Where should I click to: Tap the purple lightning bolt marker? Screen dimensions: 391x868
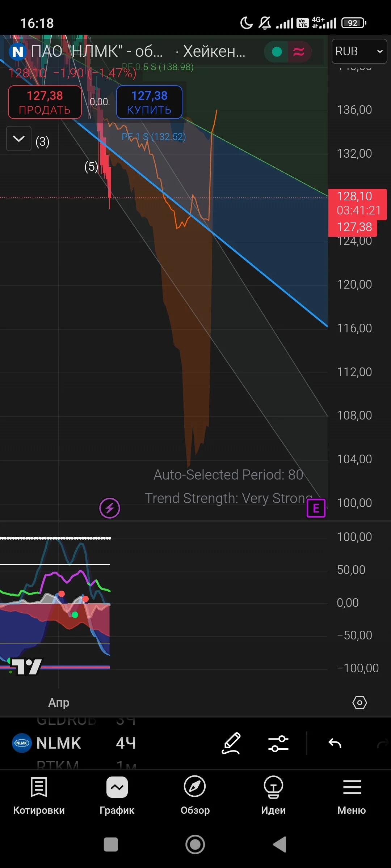(110, 508)
